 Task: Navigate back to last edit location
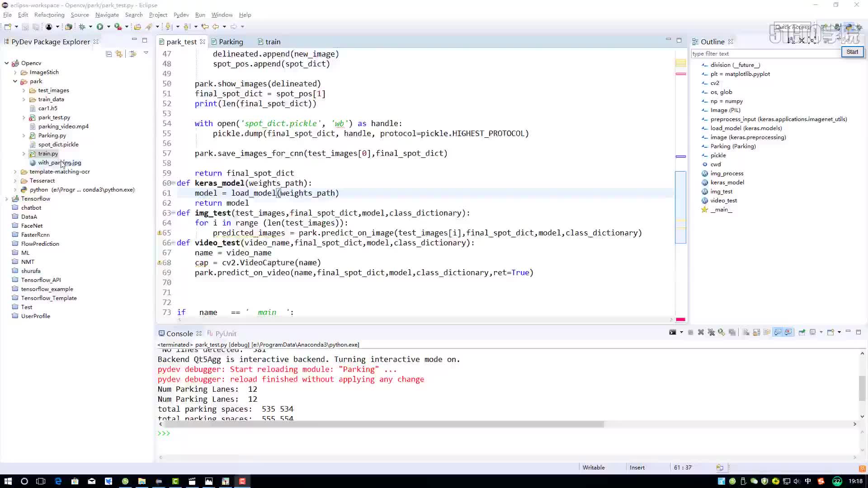pyautogui.click(x=205, y=27)
